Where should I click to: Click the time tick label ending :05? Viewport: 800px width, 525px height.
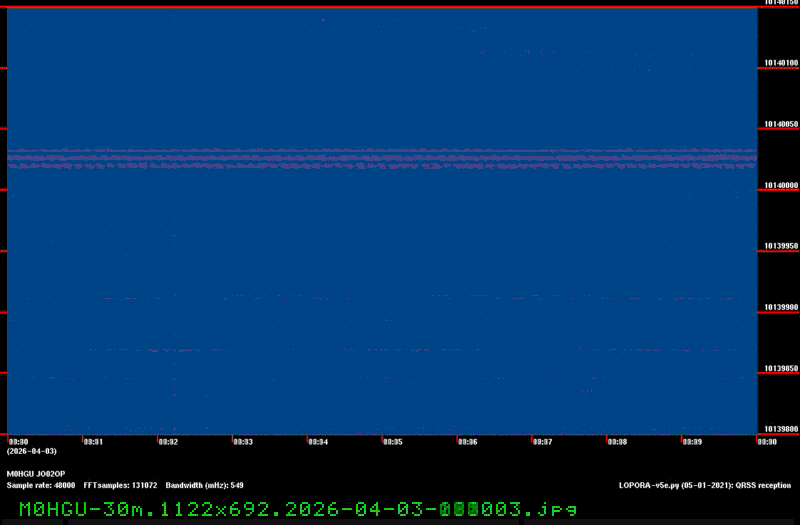click(393, 442)
